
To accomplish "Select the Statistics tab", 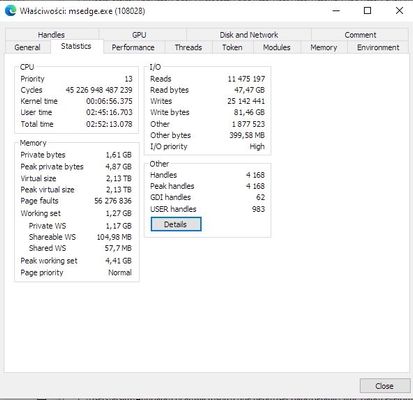I will click(76, 46).
